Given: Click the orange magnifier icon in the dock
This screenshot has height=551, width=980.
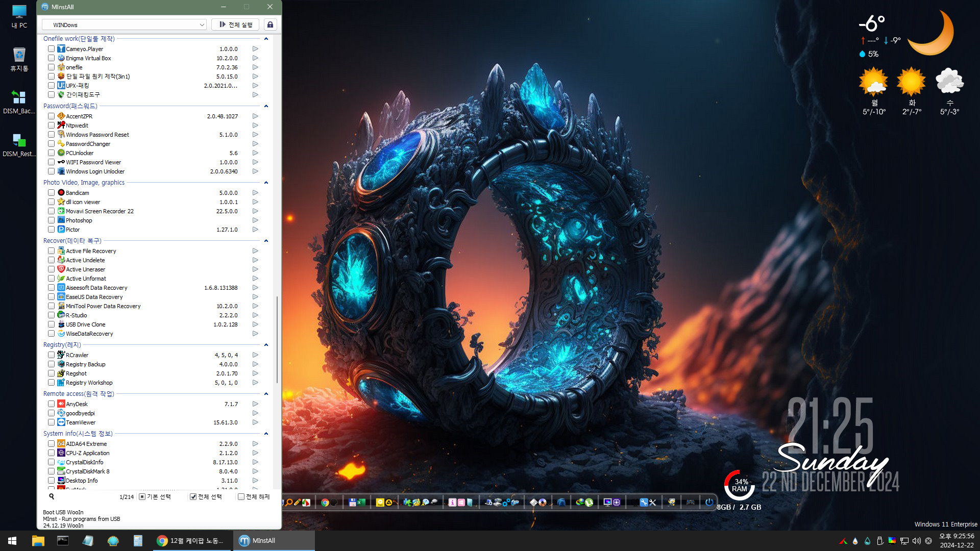Looking at the screenshot, I should pos(289,503).
